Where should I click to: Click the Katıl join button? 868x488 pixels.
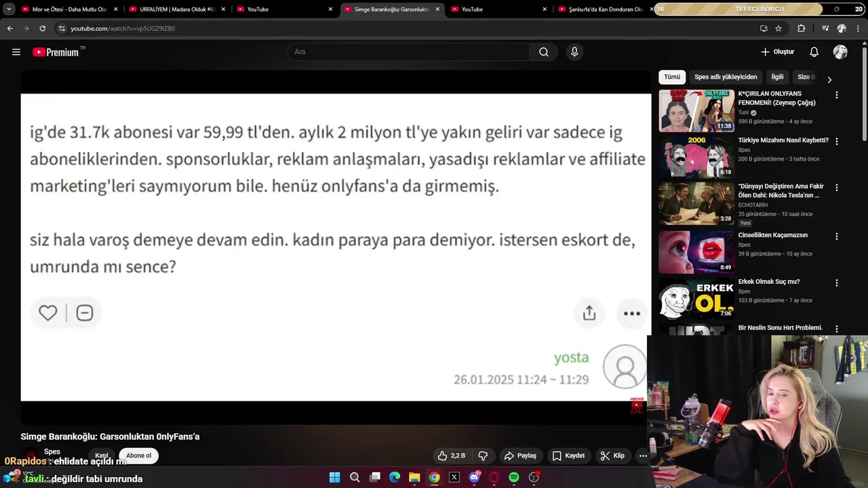(x=101, y=455)
